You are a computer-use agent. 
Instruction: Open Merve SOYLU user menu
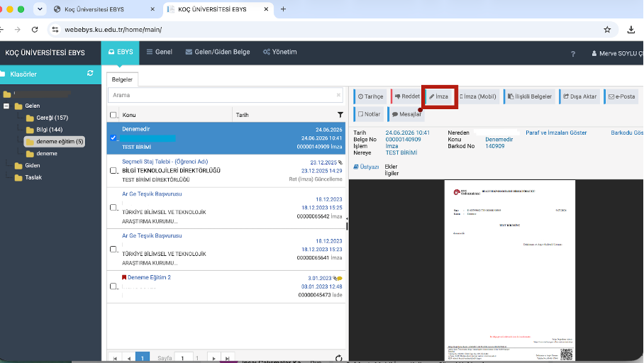(x=617, y=53)
